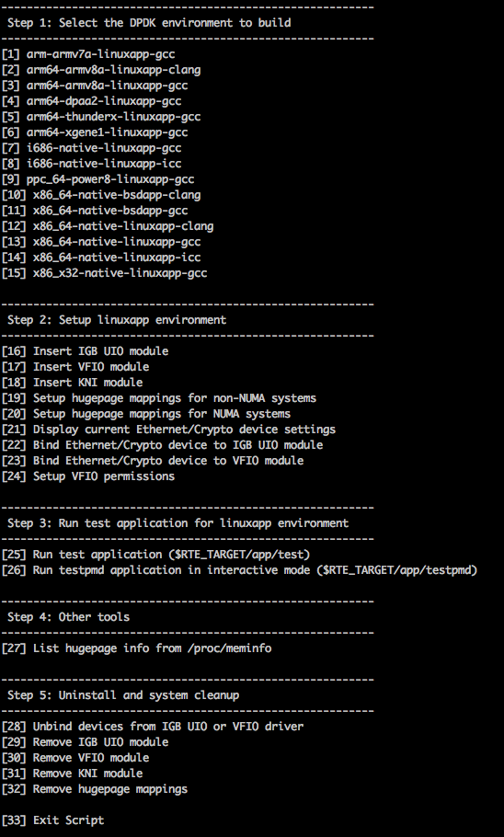This screenshot has height=837, width=504.
Task: Select x86_x32-native-linuxapp-gcc entry
Action: click(104, 273)
